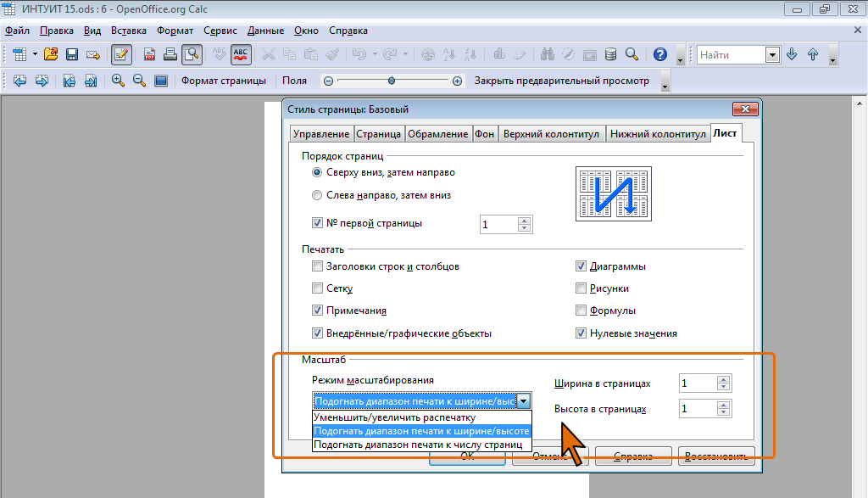Screen dimensions: 868x498
Task: Click the plus button of scale slider
Action: coord(457,81)
